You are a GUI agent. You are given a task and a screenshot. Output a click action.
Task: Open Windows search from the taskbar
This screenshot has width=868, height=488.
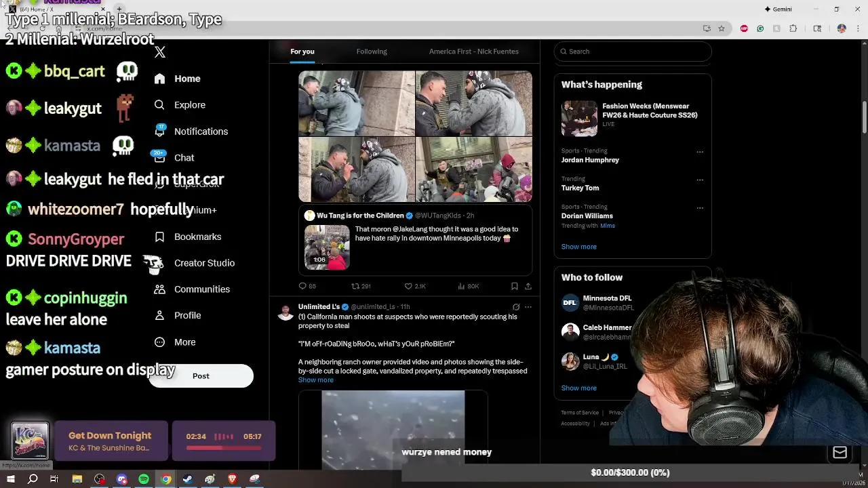[33, 479]
